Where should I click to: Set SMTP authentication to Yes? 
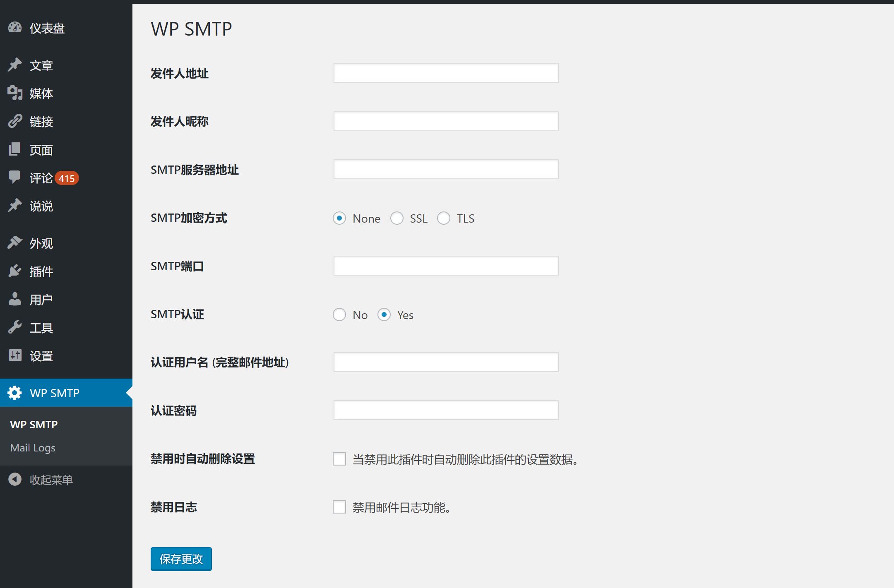click(x=384, y=315)
